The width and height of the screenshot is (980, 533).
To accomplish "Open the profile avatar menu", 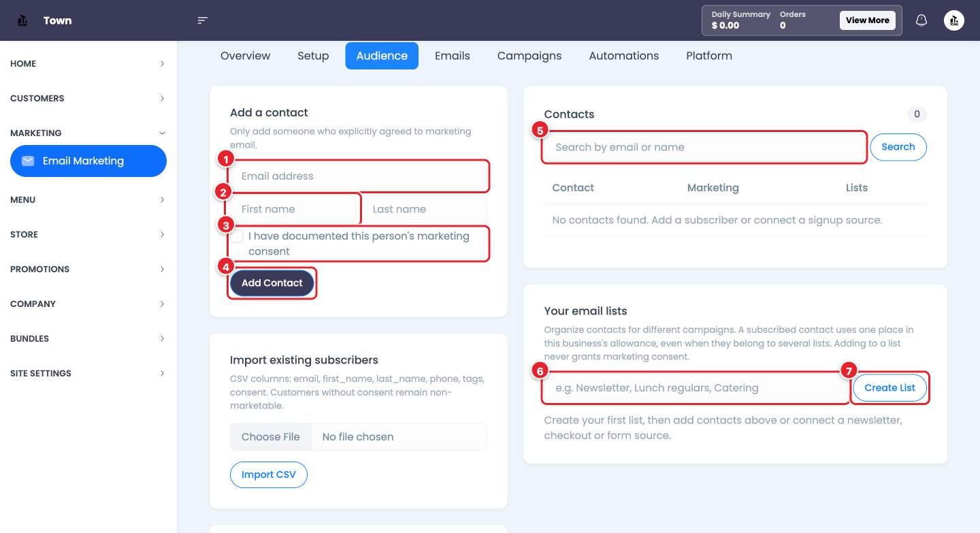I will [954, 20].
